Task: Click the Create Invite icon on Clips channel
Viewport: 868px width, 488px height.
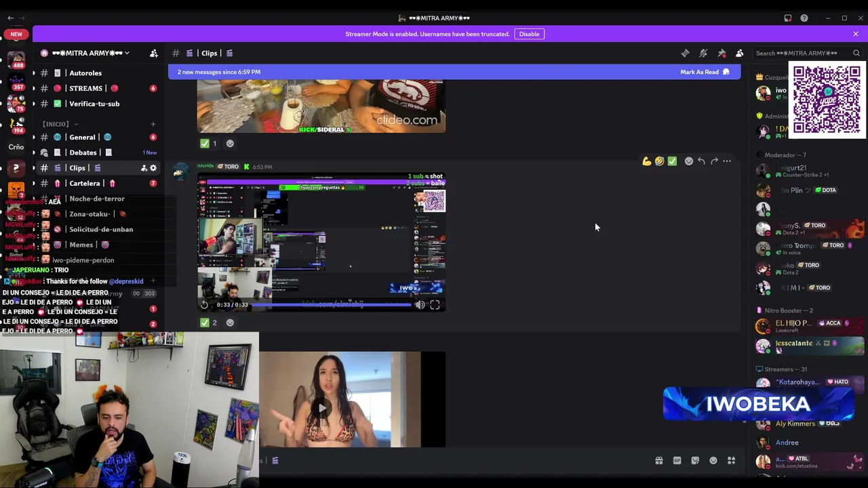Action: tap(144, 168)
